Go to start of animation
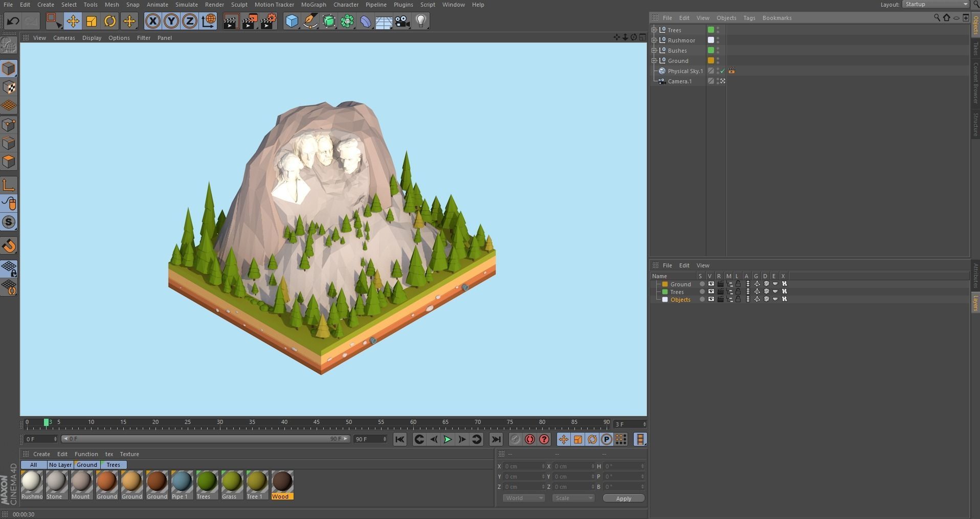 point(400,439)
